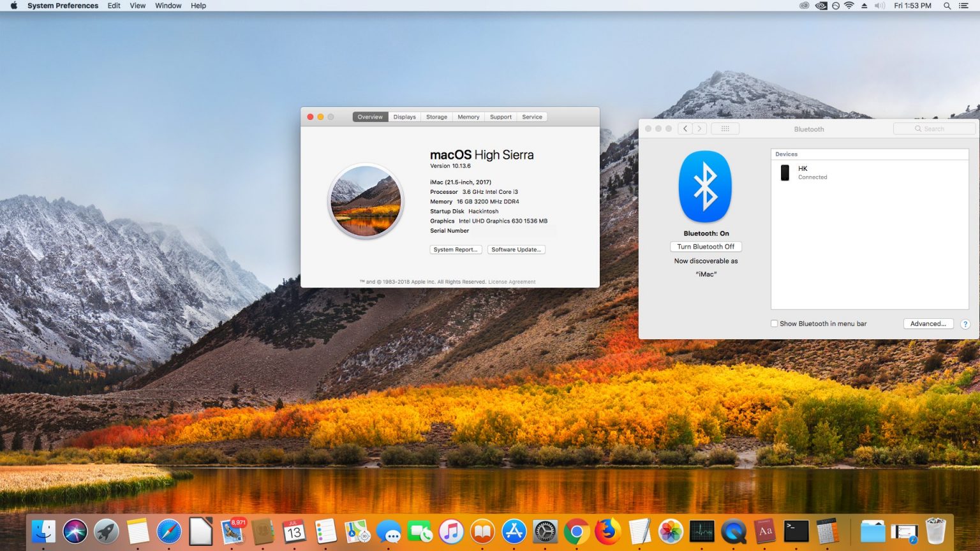Screen dimensions: 980x551
Task: Open Google Chrome icon in dock
Action: (576, 531)
